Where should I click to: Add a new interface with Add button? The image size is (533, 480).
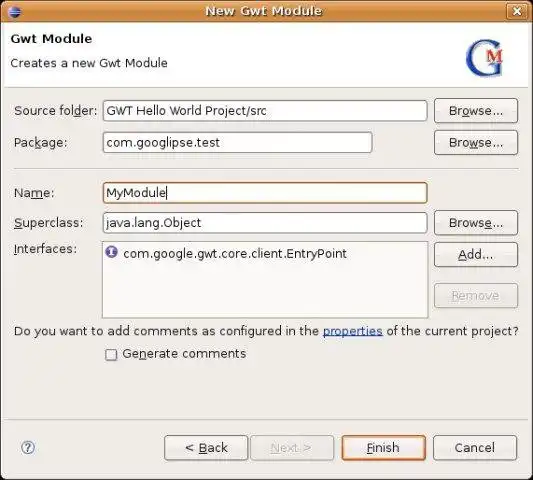[x=476, y=255]
